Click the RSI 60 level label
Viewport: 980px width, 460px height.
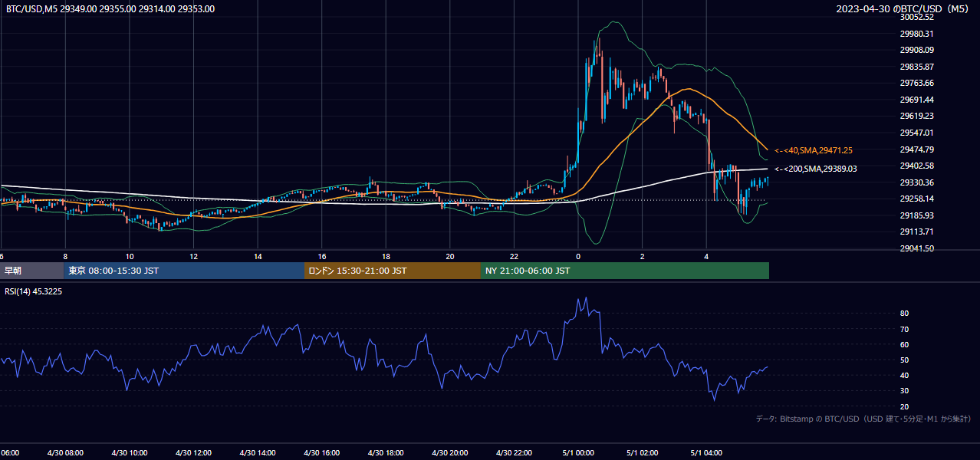pos(904,344)
